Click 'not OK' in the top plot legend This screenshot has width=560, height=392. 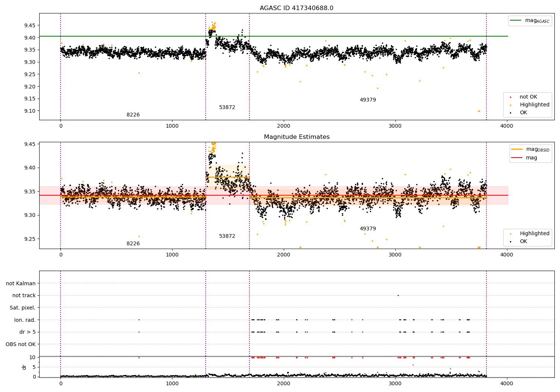tap(528, 97)
